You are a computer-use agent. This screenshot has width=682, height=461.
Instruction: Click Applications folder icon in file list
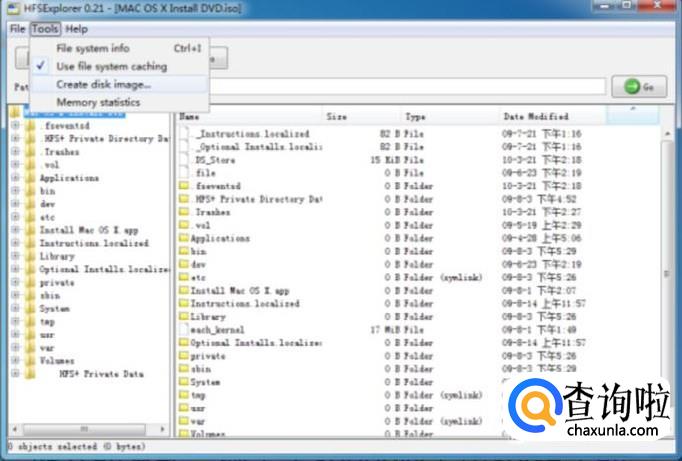(184, 238)
